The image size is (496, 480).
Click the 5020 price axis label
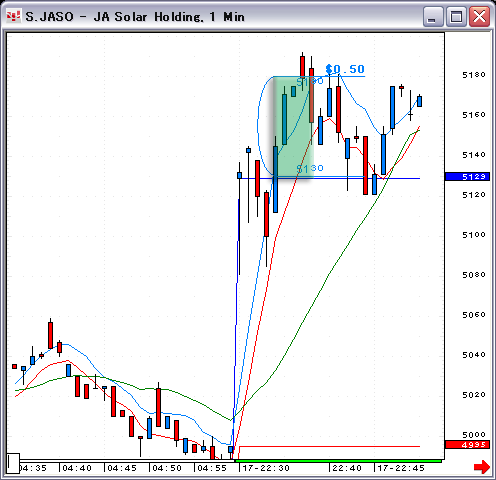tap(474, 395)
